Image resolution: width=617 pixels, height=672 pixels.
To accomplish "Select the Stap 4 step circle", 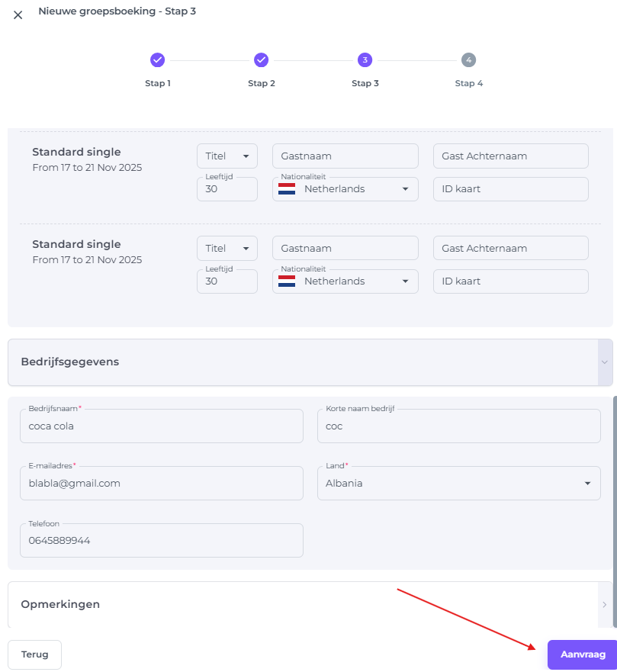I will point(468,60).
